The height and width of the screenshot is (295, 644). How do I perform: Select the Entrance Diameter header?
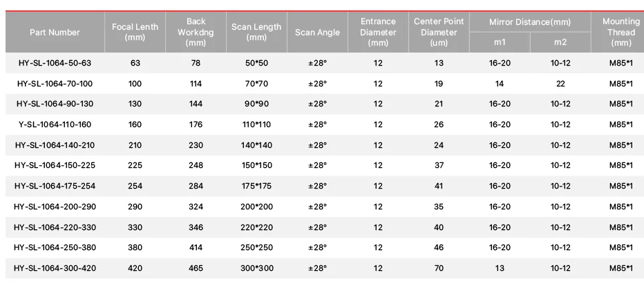click(378, 32)
